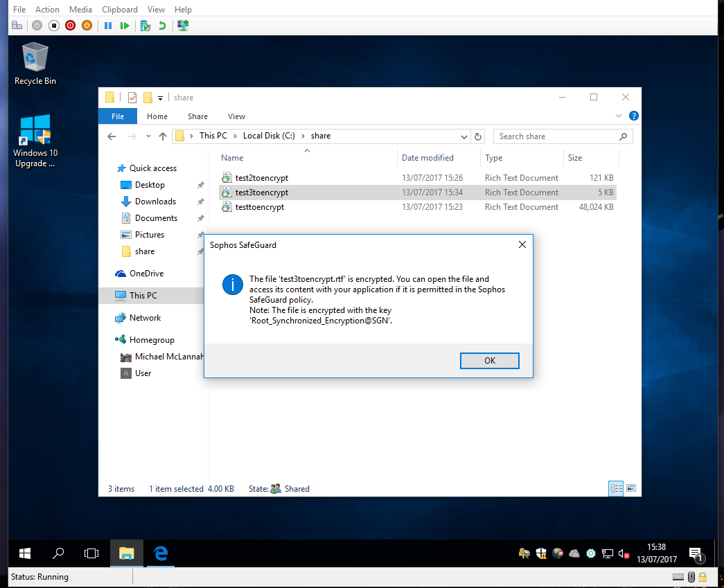The width and height of the screenshot is (724, 588).
Task: Pause the virtual machine
Action: 108,26
